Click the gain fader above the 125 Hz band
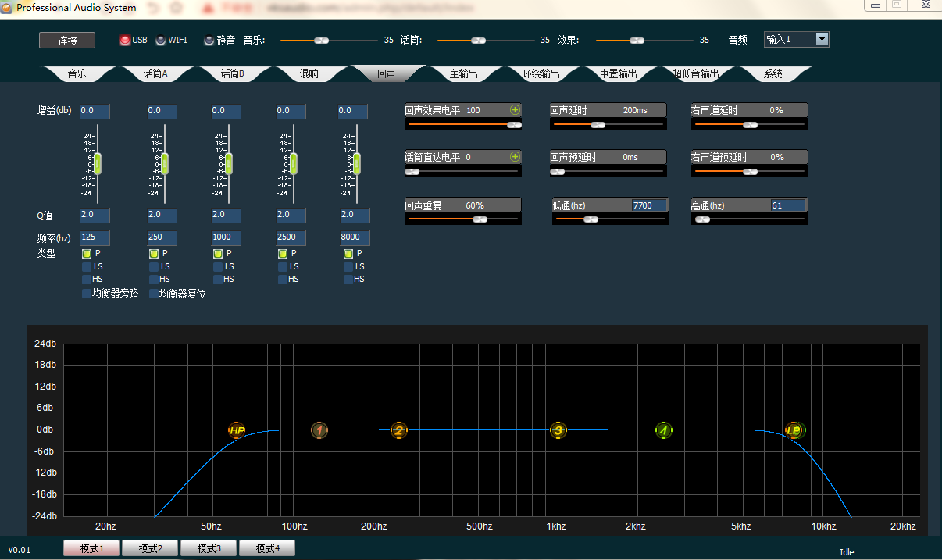This screenshot has height=560, width=942. 98,164
